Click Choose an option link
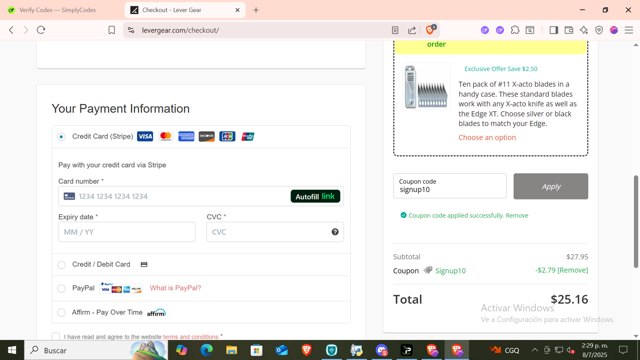 [487, 138]
